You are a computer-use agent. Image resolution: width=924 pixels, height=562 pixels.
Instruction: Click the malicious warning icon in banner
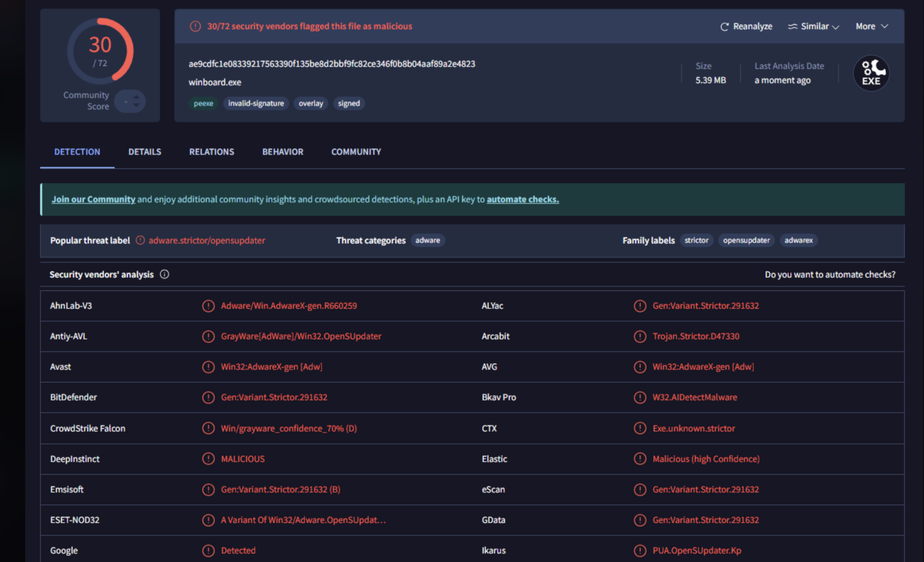point(195,26)
